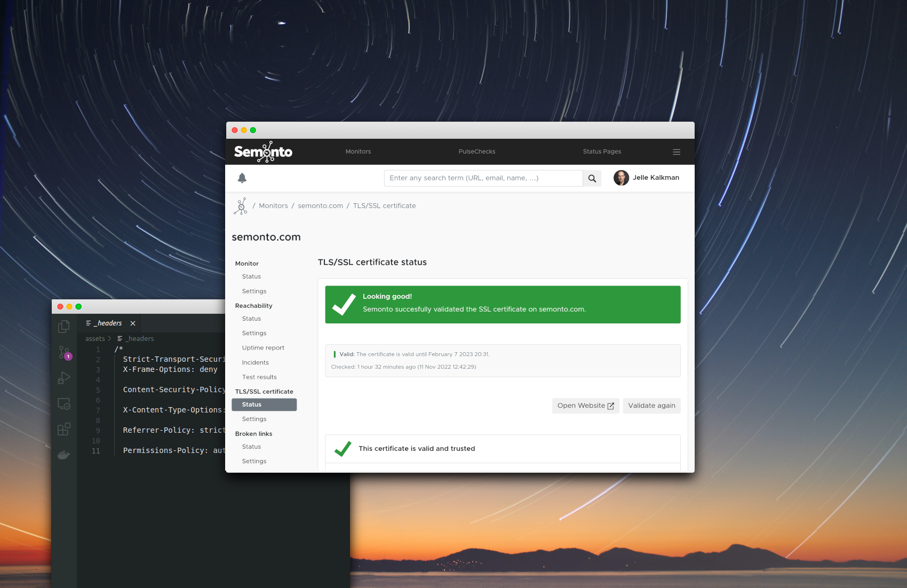Click the Referrer-Policy code line
This screenshot has width=907, height=588.
(174, 431)
